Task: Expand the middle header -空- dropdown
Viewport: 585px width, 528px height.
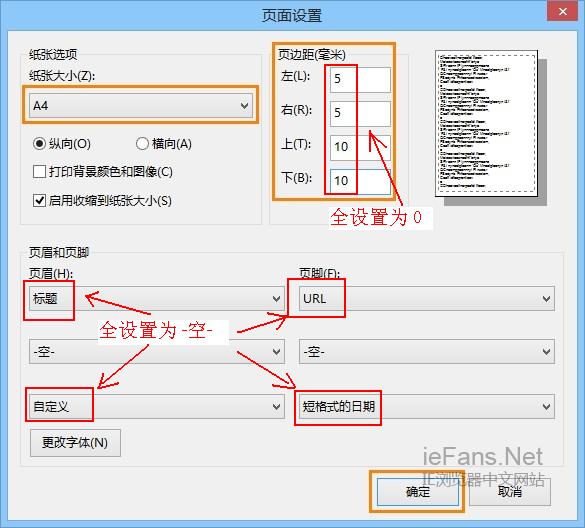Action: [157, 352]
